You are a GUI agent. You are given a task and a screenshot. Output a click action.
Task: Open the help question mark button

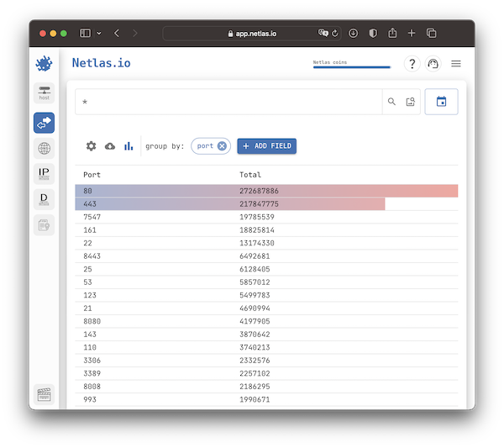[x=412, y=64]
